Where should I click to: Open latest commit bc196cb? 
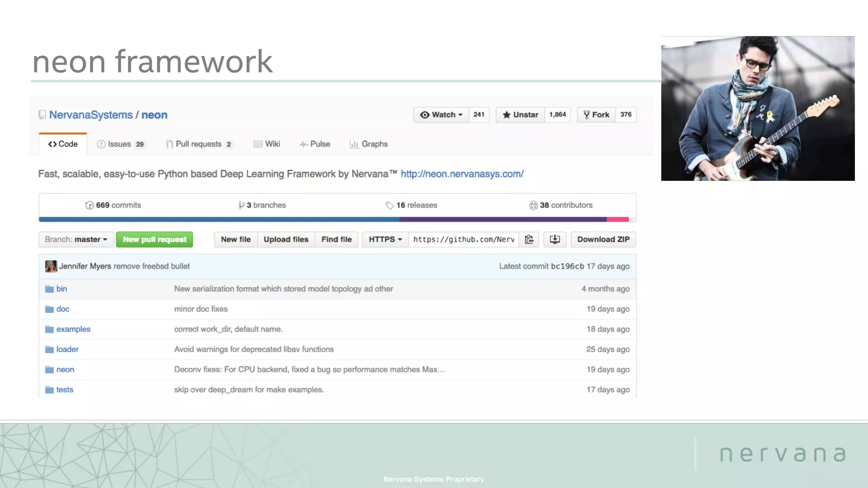click(567, 266)
